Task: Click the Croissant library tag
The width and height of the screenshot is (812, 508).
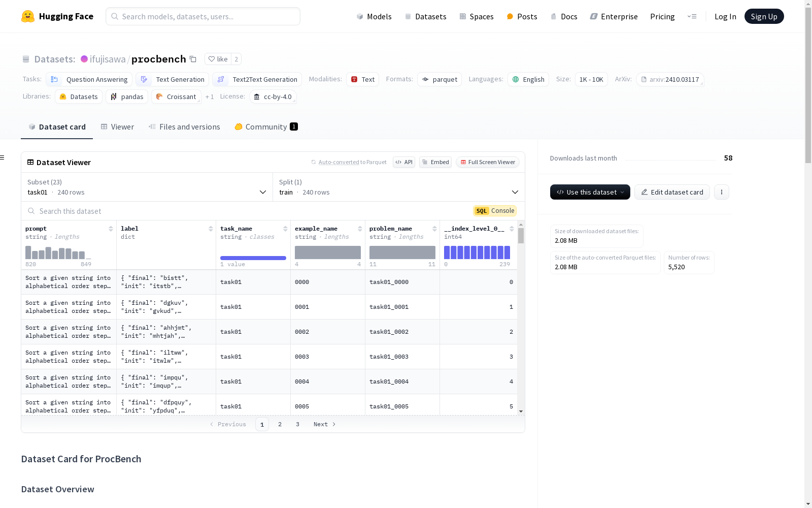Action: tap(176, 97)
